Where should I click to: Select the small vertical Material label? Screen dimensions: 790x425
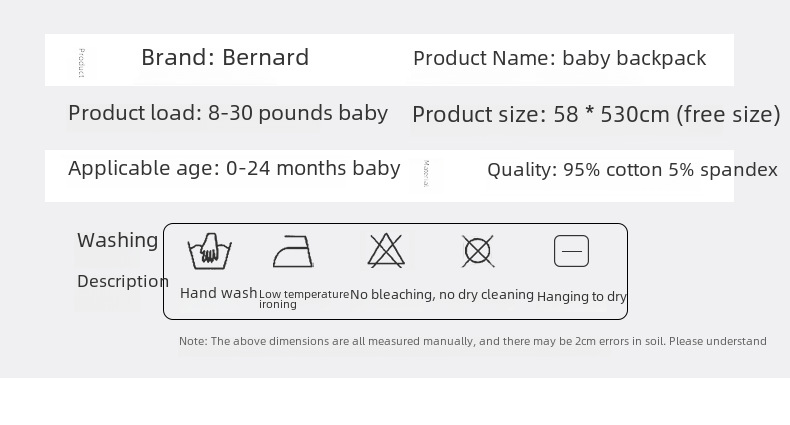pyautogui.click(x=426, y=174)
